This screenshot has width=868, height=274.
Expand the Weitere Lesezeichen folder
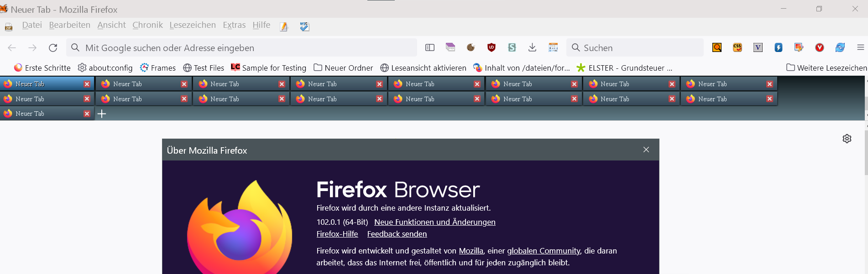click(826, 68)
